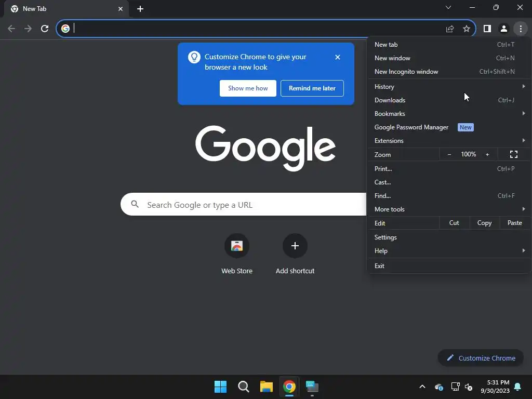Screen dimensions: 532x399
Task: Select Exit from the menu
Action: click(449, 265)
